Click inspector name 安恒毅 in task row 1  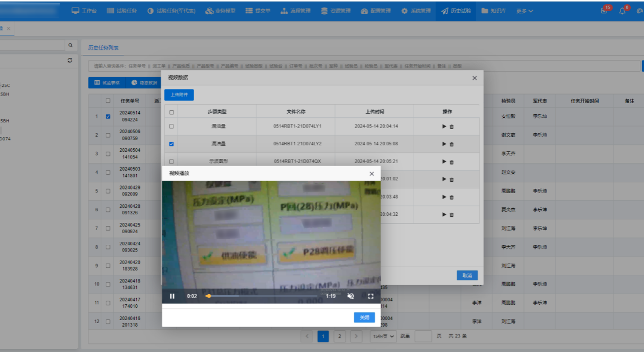(508, 116)
